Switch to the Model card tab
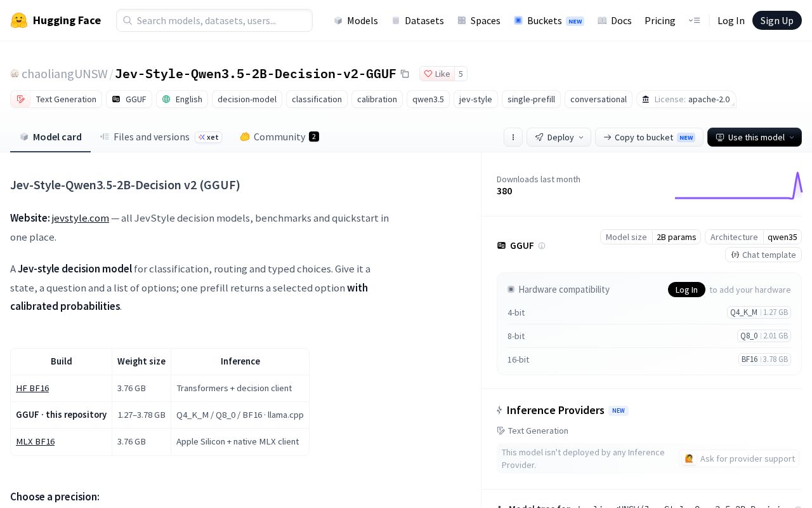The width and height of the screenshot is (812, 508). (x=51, y=137)
